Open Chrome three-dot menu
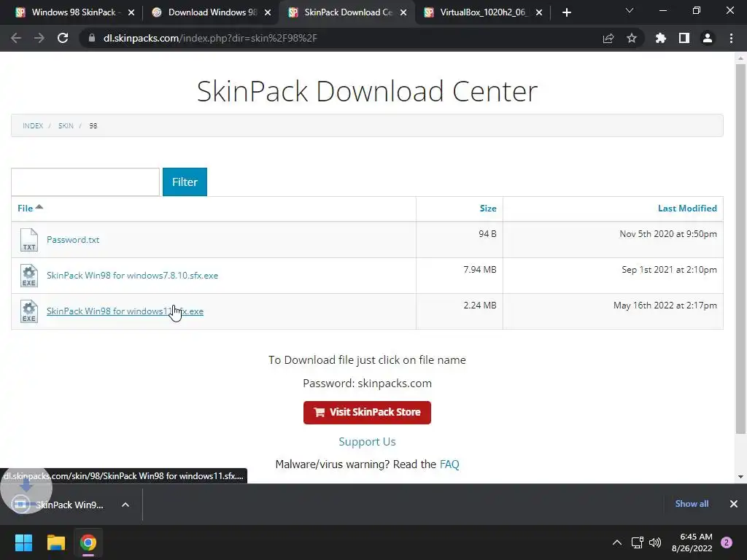Image resolution: width=747 pixels, height=560 pixels. click(x=731, y=38)
